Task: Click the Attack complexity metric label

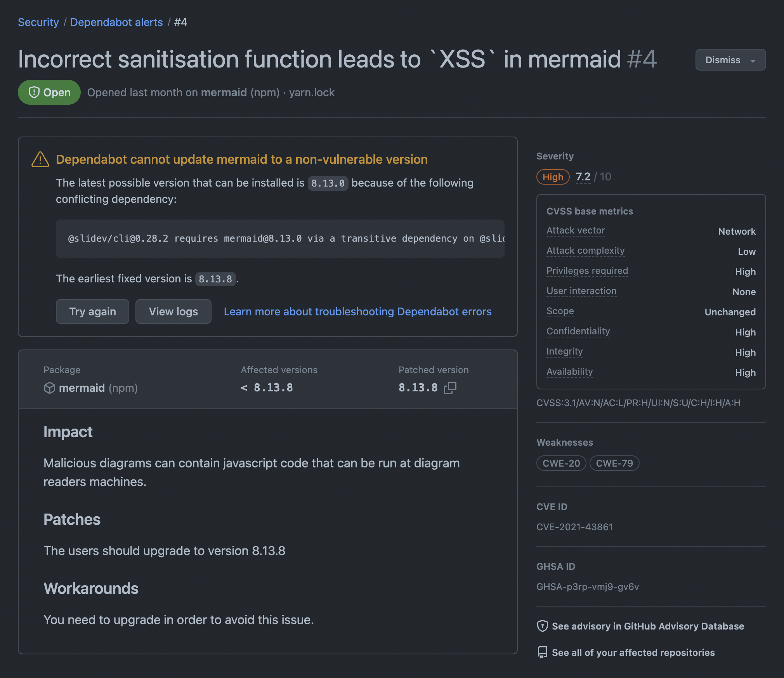Action: click(586, 251)
